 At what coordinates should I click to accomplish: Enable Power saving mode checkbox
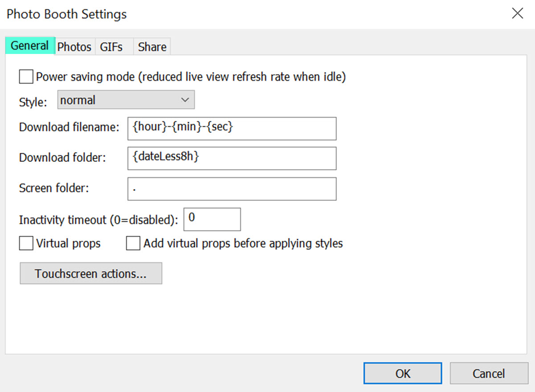(x=26, y=77)
